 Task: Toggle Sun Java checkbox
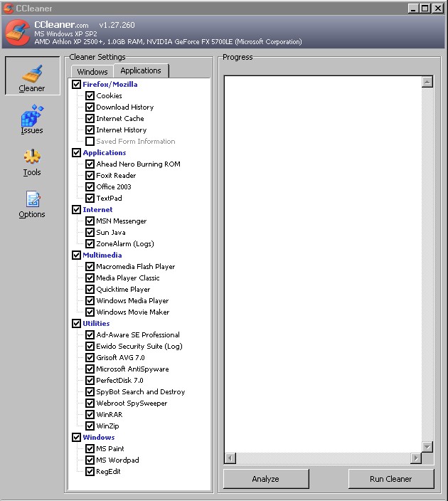(90, 232)
